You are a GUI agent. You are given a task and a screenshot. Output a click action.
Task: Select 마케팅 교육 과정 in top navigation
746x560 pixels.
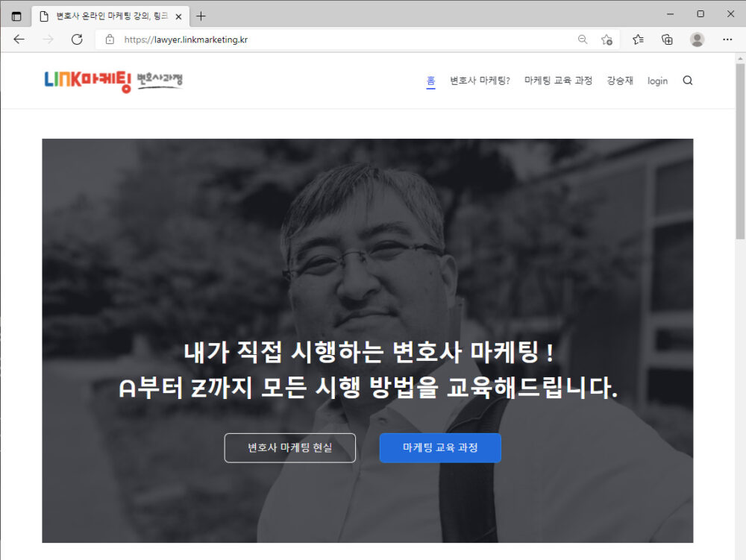coord(558,81)
